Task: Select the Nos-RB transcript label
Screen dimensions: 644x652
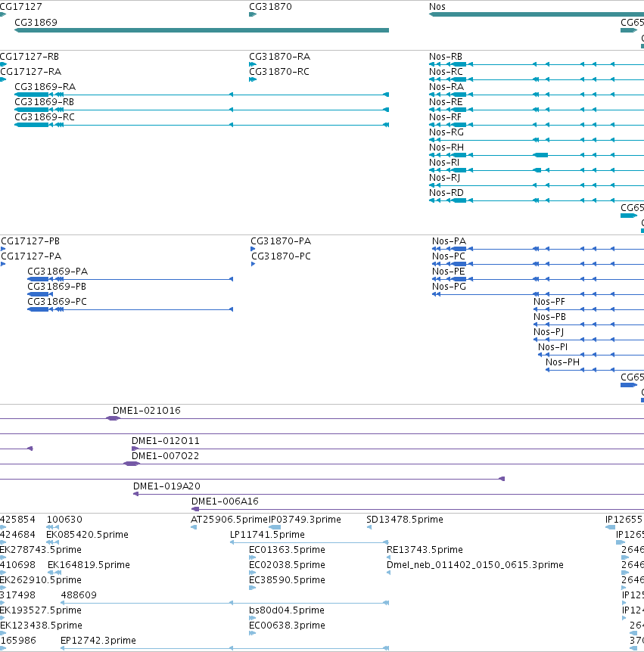Action: point(446,57)
